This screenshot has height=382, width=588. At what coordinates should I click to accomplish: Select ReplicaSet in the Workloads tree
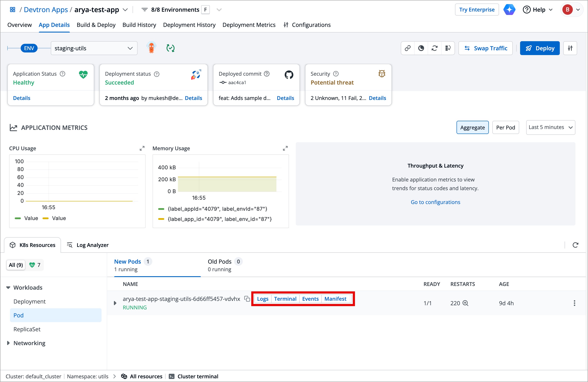pyautogui.click(x=27, y=329)
